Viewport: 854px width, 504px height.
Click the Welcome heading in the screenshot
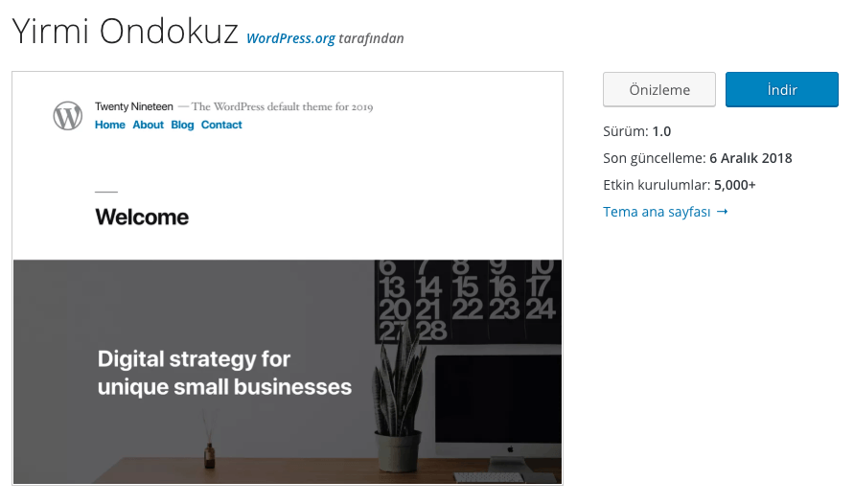[x=142, y=218]
